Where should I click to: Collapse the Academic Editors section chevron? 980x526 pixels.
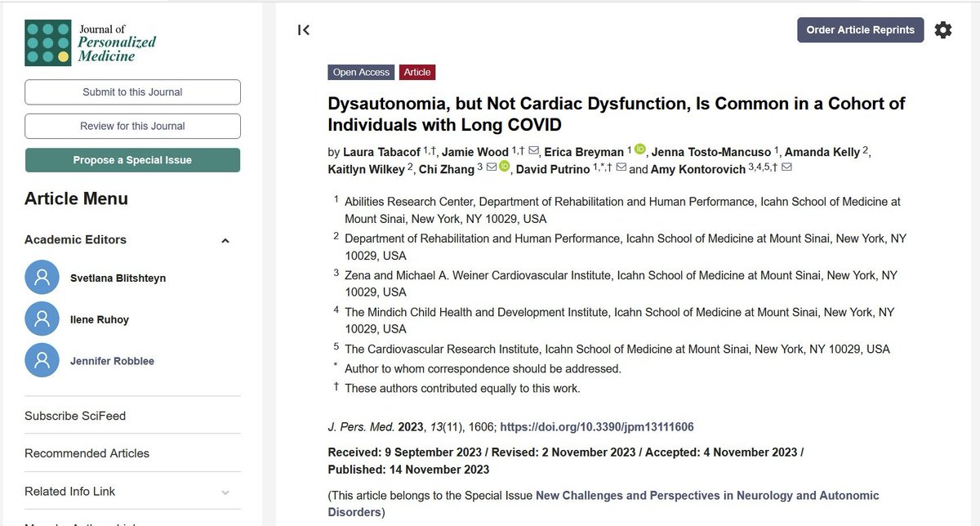225,240
